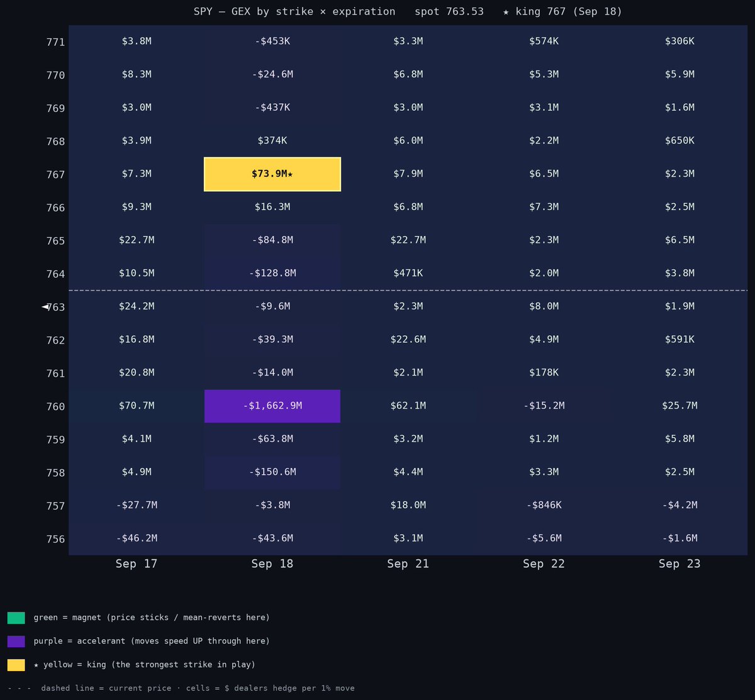Select the Sep 18 expiration column label
Viewport: 755px width, 700px height.
coord(272,564)
